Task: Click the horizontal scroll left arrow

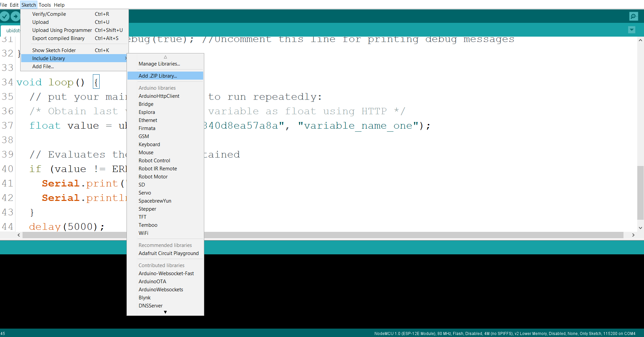Action: point(19,235)
